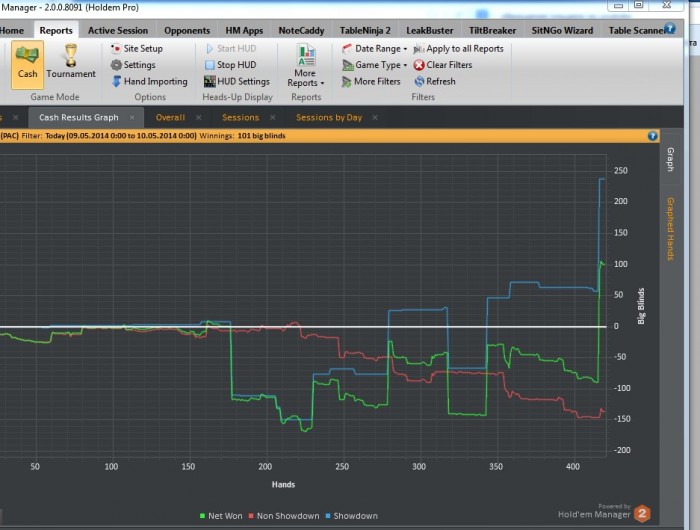Toggle Non Showdown legend series
The width and height of the screenshot is (700, 530).
(284, 516)
